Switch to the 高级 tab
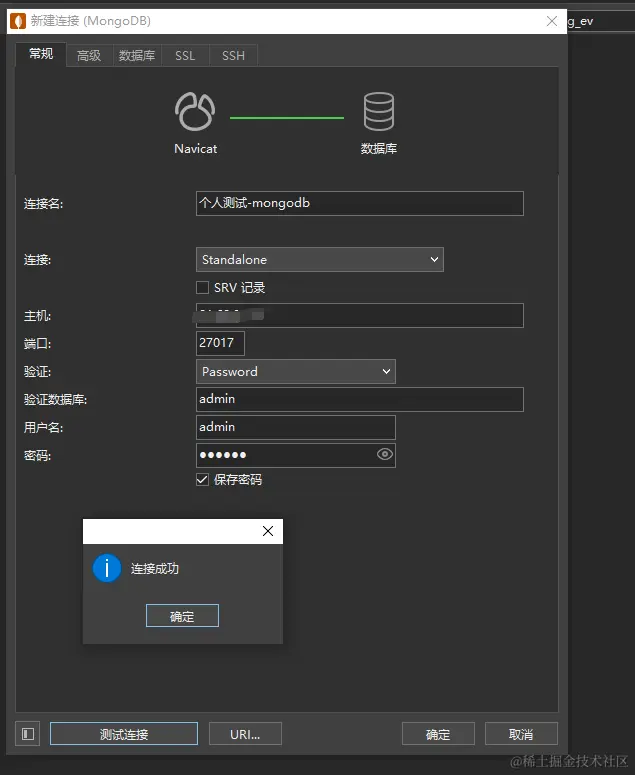 click(x=89, y=55)
